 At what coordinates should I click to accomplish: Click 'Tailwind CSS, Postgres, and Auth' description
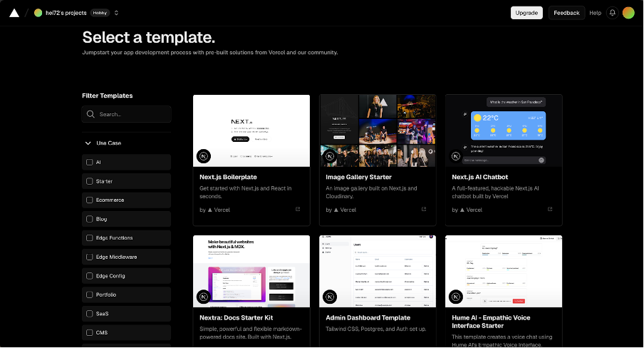tap(376, 329)
